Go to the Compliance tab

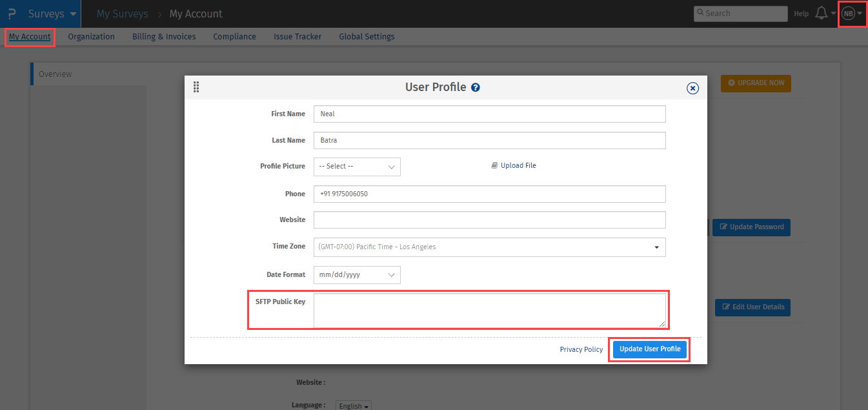[x=234, y=37]
